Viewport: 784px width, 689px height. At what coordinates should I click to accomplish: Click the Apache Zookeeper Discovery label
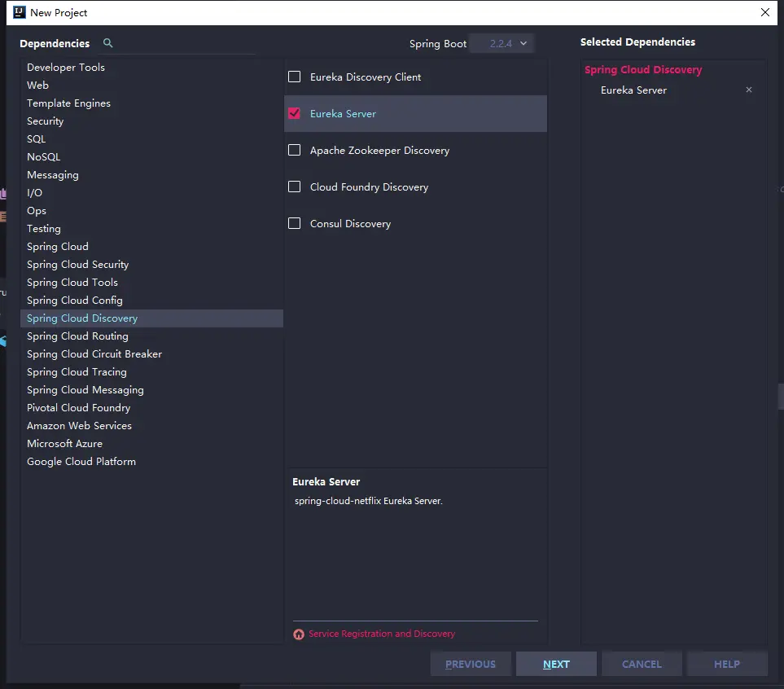point(379,151)
